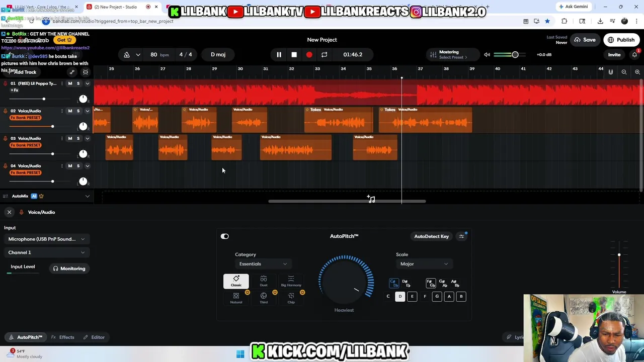Expand track 01 with its chevron
644x362 pixels.
click(x=87, y=83)
